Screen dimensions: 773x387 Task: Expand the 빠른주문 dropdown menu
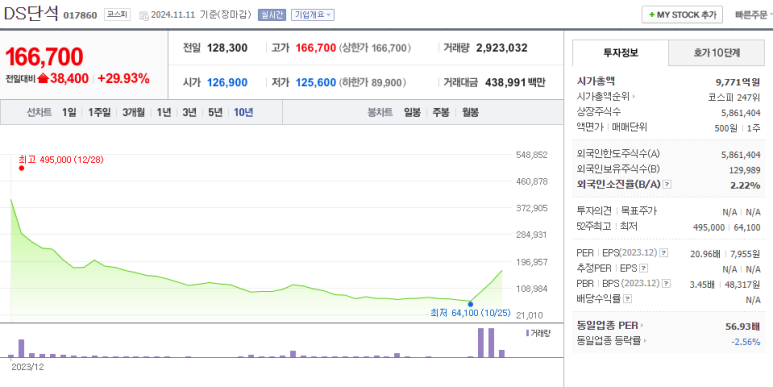pyautogui.click(x=753, y=15)
